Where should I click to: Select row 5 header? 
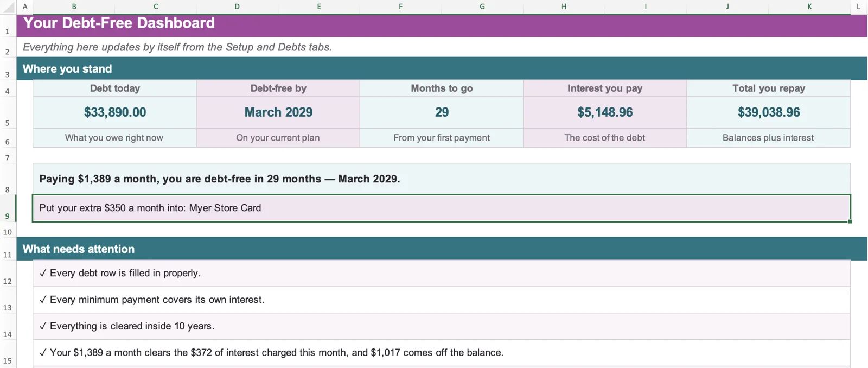(x=8, y=112)
